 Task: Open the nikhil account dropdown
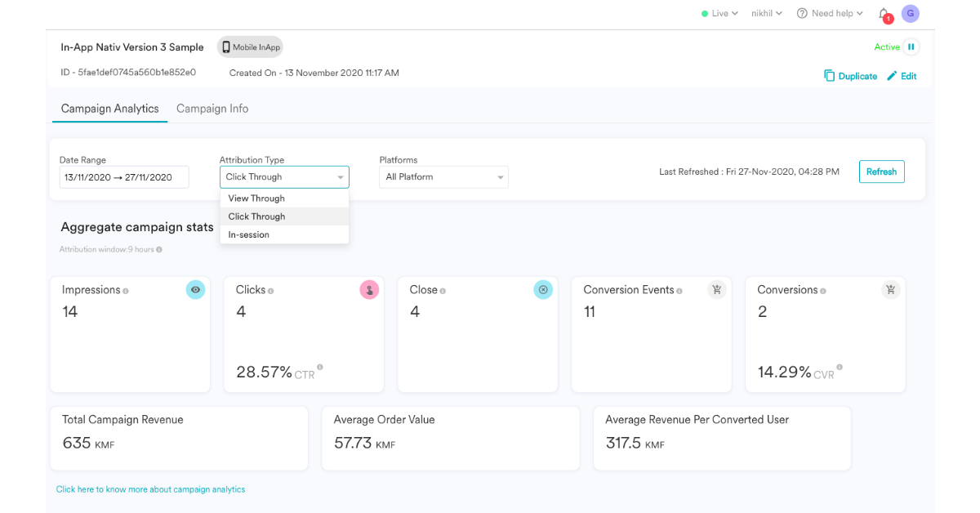point(767,14)
